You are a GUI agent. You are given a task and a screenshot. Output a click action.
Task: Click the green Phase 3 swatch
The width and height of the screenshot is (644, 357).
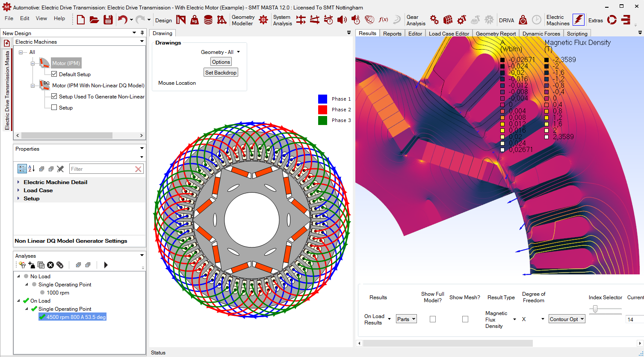(x=322, y=120)
